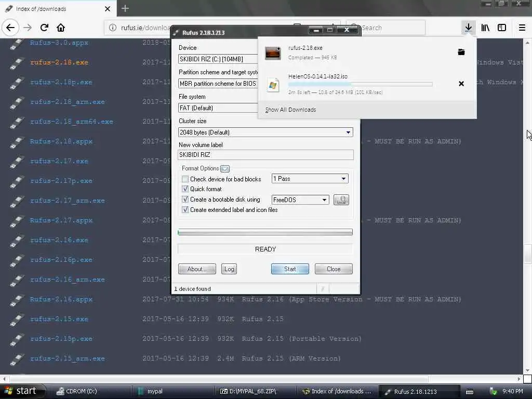Image resolution: width=532 pixels, height=399 pixels.
Task: Click the file icon beside Rufus-2.16.appx link
Action: (x=17, y=300)
